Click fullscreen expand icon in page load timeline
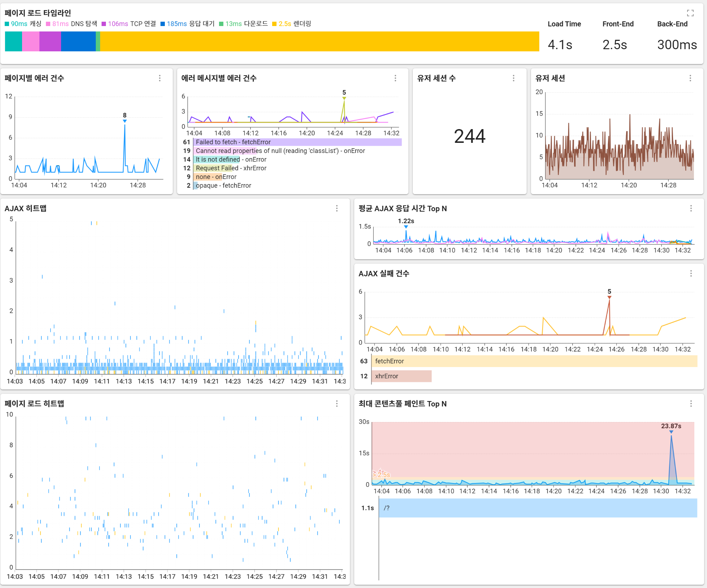 point(690,13)
